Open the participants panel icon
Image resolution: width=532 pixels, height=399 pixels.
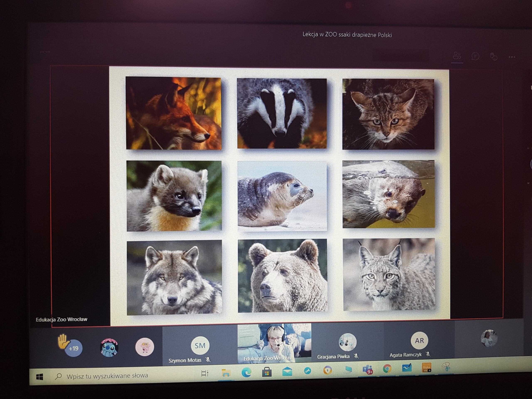457,56
